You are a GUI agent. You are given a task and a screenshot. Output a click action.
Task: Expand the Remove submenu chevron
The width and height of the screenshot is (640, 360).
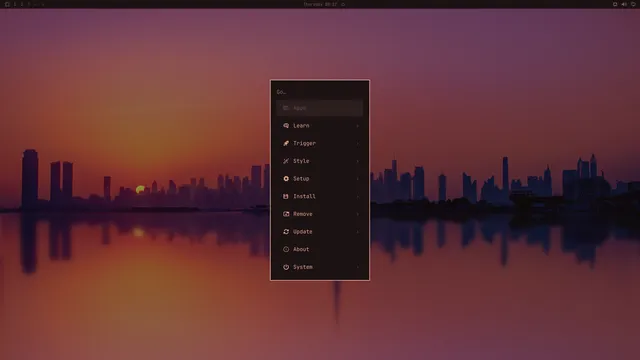(x=358, y=214)
